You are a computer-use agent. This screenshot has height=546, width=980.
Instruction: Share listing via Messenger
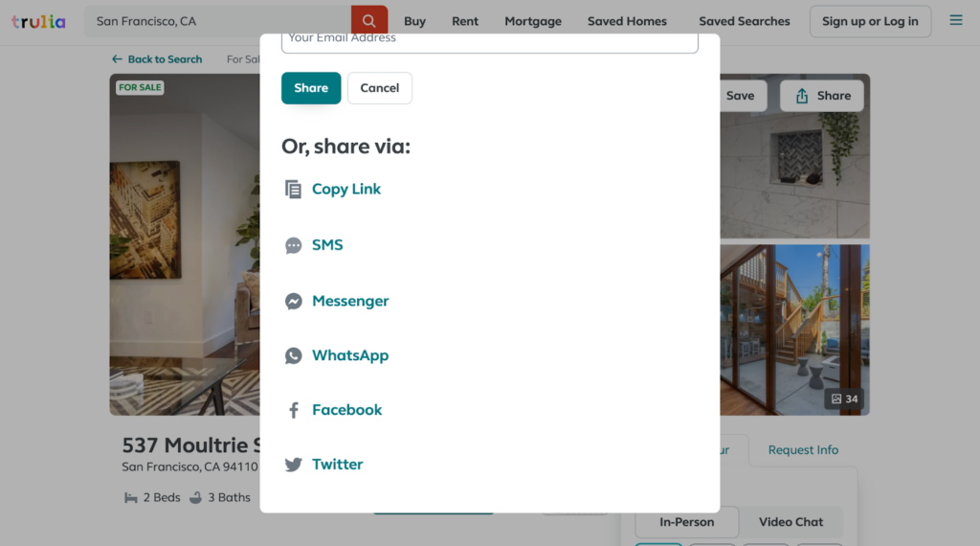[350, 301]
